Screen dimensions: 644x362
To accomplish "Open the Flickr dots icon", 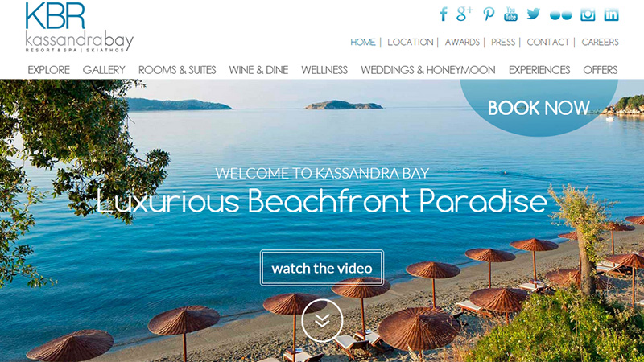I will coord(560,15).
